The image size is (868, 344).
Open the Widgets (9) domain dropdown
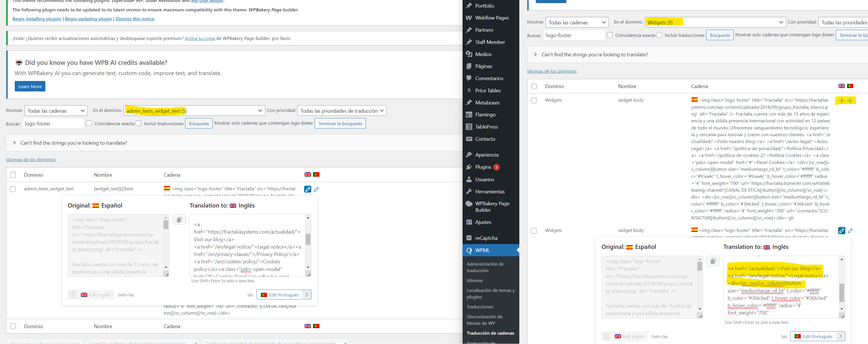(x=715, y=22)
